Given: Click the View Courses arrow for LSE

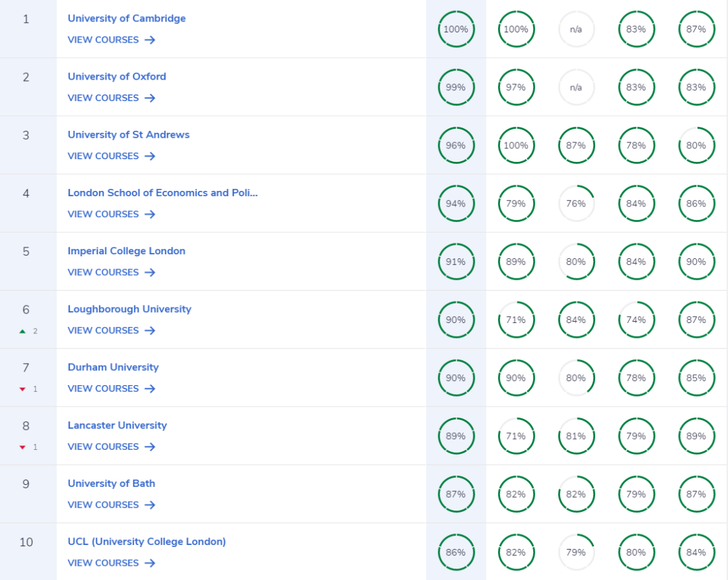Looking at the screenshot, I should (150, 214).
